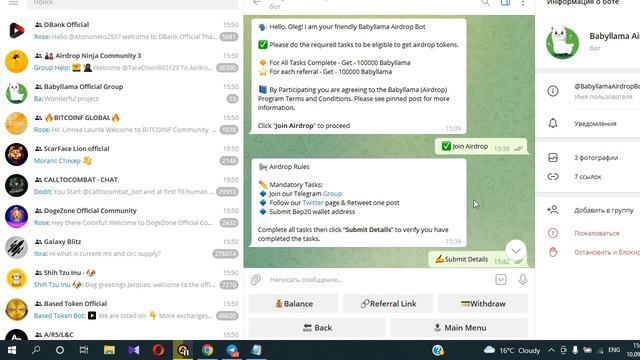Click the Withdraw bot button
The height and width of the screenshot is (360, 640).
pyautogui.click(x=483, y=304)
